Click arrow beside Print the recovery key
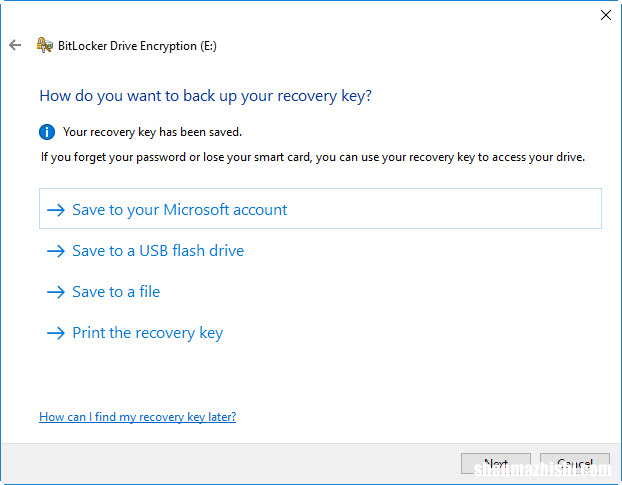The width and height of the screenshot is (622, 485). [56, 333]
